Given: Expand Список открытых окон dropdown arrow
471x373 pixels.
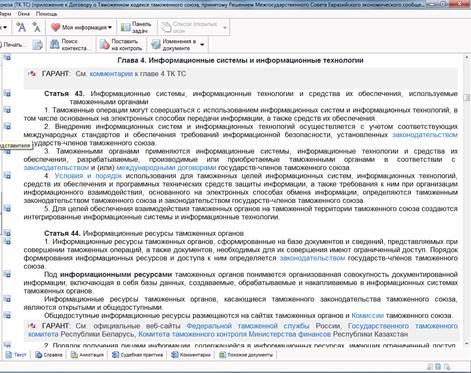Looking at the screenshot, I should click(x=225, y=27).
